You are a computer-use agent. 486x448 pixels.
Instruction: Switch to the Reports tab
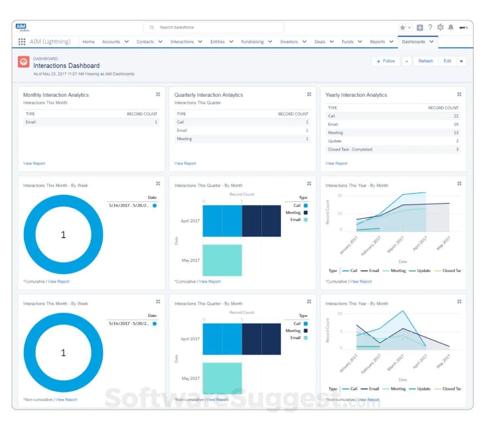click(377, 42)
